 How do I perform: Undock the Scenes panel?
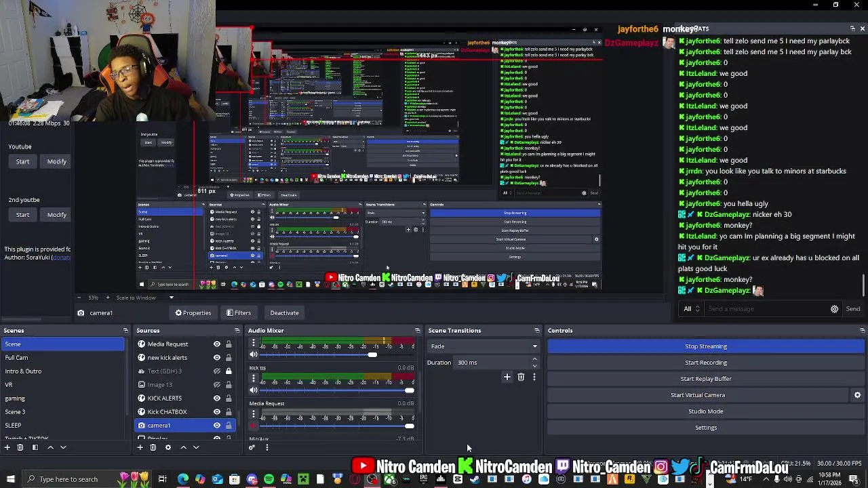click(x=125, y=331)
